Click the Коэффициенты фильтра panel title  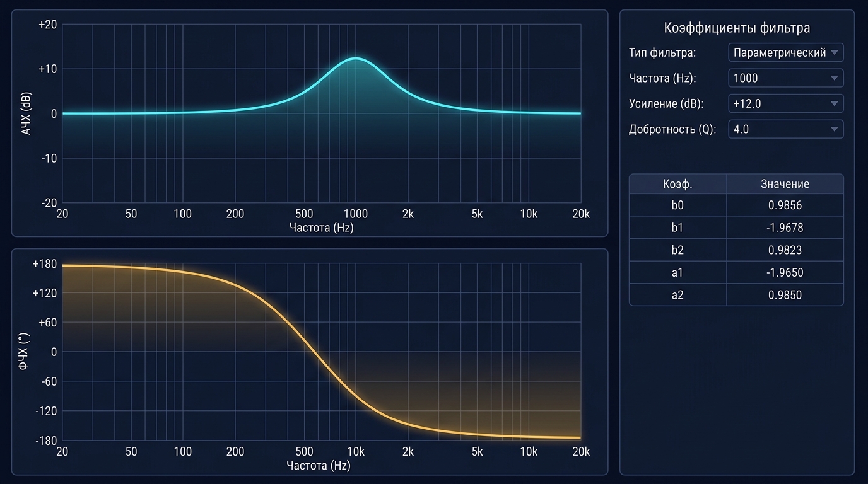coord(737,28)
